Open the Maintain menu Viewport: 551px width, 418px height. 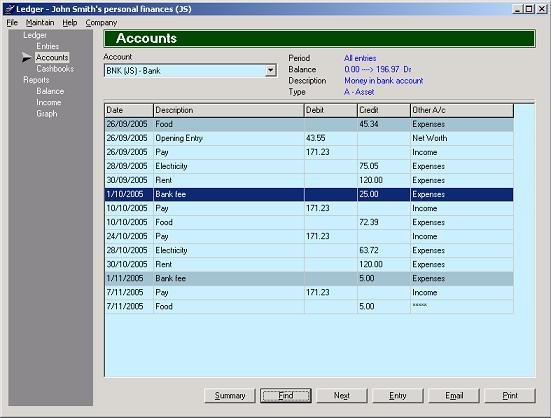point(40,23)
